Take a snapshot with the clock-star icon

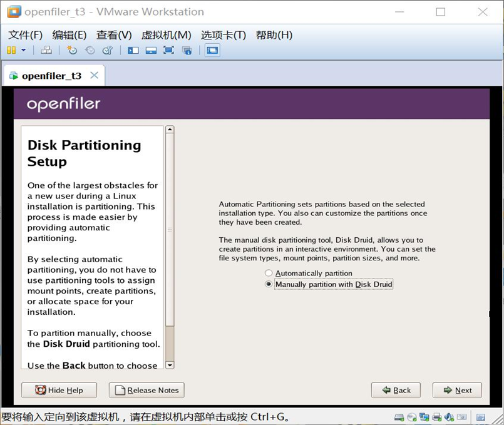point(71,50)
